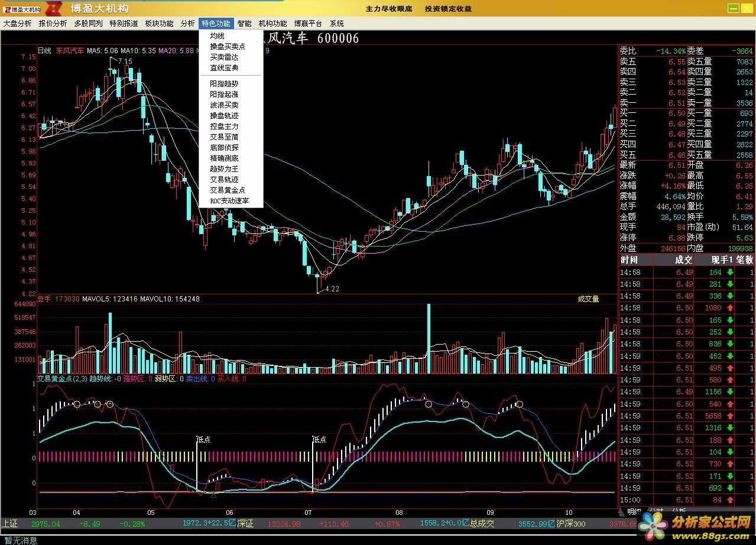Open the 智能 menu
Viewport: 756px width, 545px height.
(x=245, y=24)
